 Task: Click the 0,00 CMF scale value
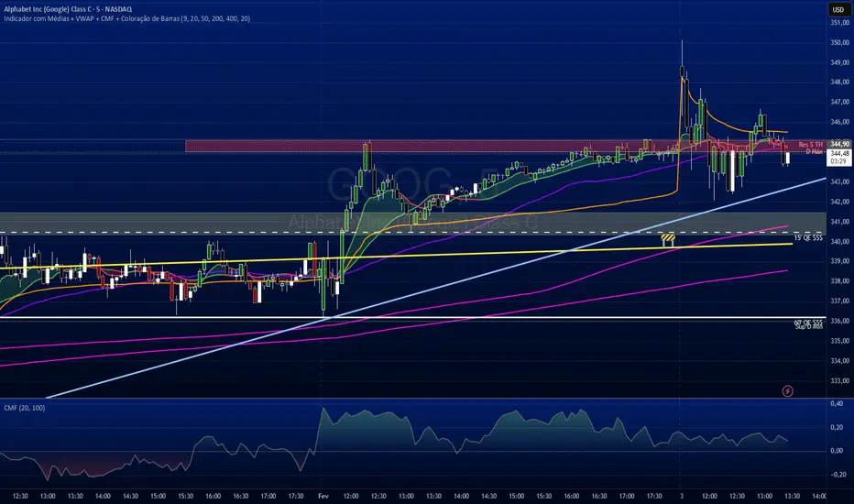837,451
